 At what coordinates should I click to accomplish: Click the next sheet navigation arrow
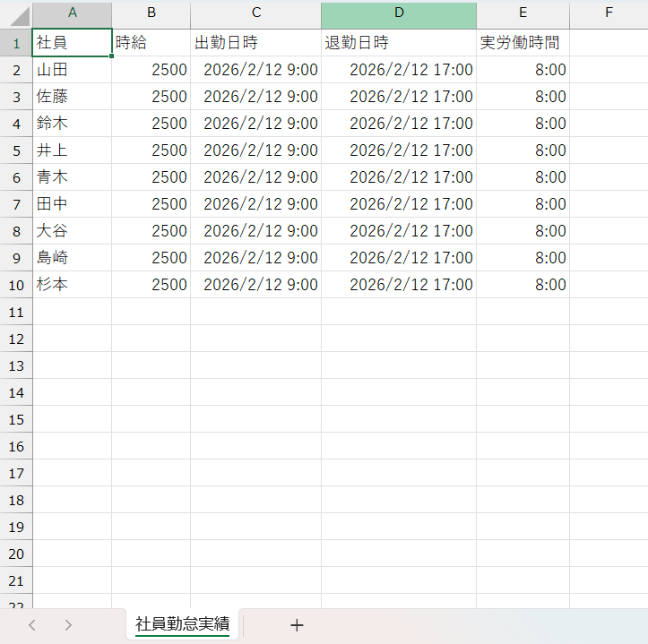pyautogui.click(x=68, y=625)
